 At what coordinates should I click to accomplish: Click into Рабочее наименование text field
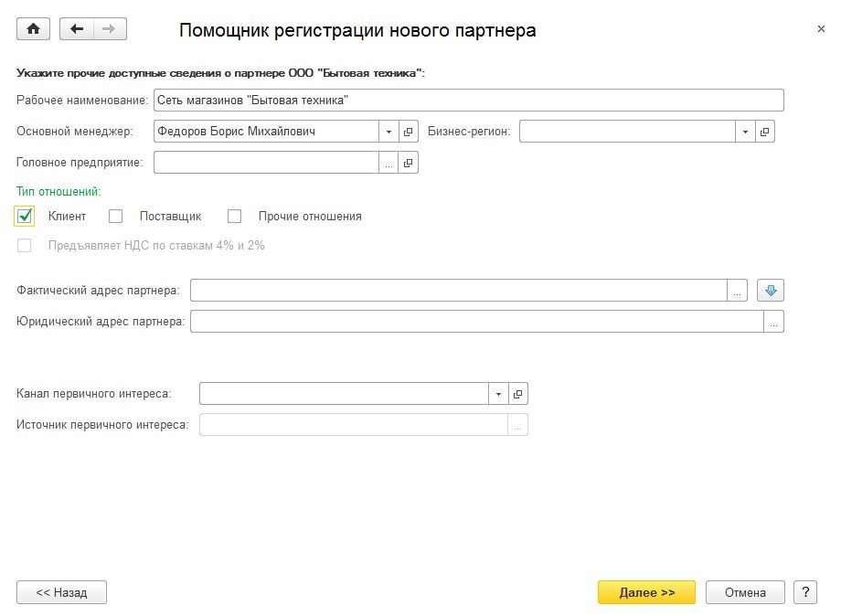point(469,101)
